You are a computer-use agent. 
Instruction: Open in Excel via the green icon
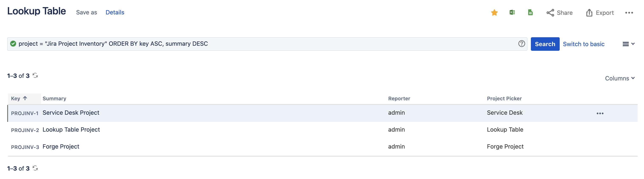[x=512, y=12]
